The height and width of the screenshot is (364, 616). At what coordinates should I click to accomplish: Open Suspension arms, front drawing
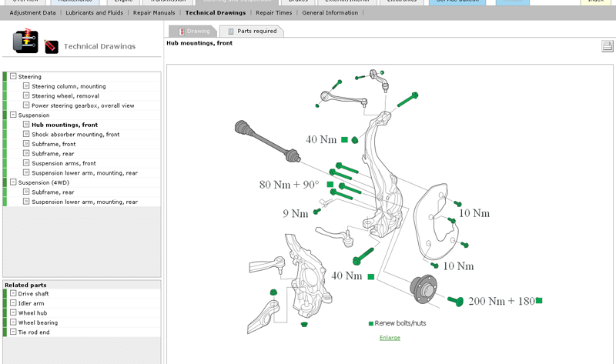point(64,163)
